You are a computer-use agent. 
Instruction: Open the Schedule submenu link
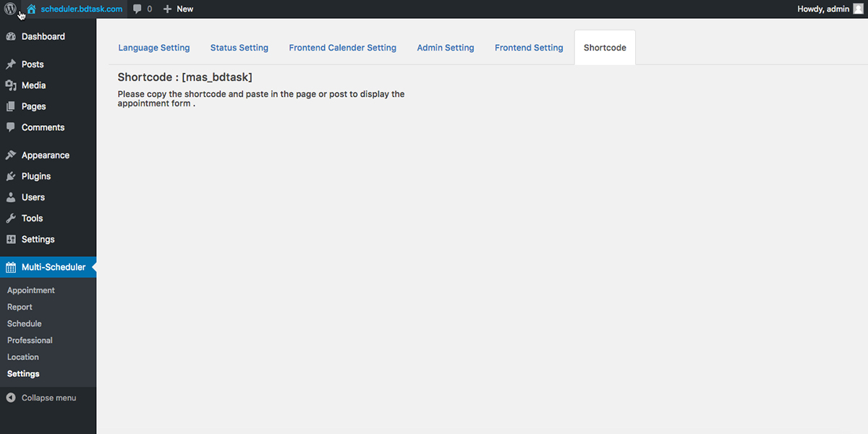pyautogui.click(x=25, y=323)
